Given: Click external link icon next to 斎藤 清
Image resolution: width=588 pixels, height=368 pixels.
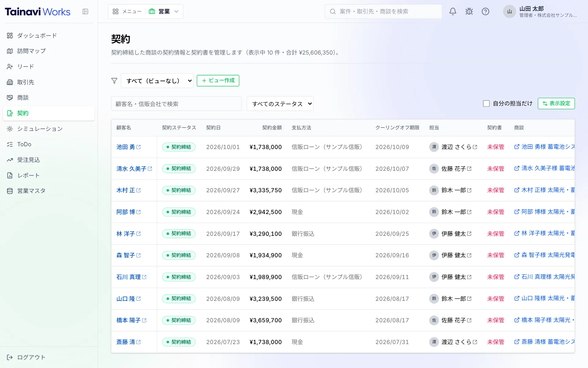Looking at the screenshot, I should (x=138, y=342).
